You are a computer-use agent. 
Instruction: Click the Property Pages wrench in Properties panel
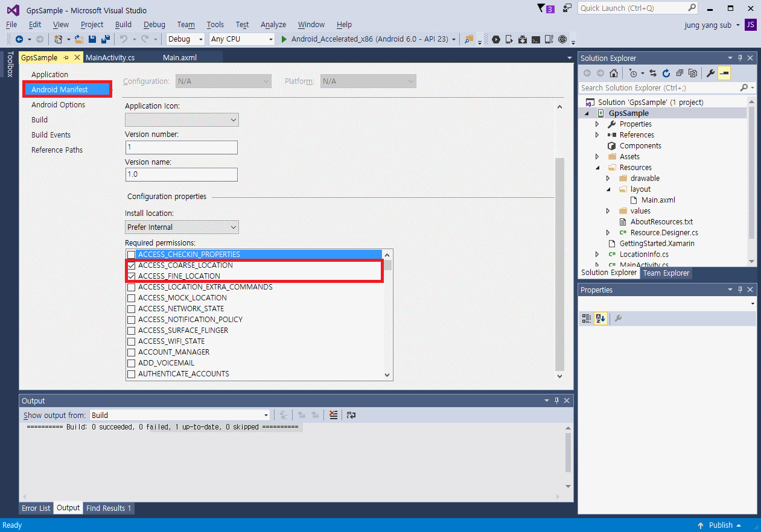coord(619,318)
